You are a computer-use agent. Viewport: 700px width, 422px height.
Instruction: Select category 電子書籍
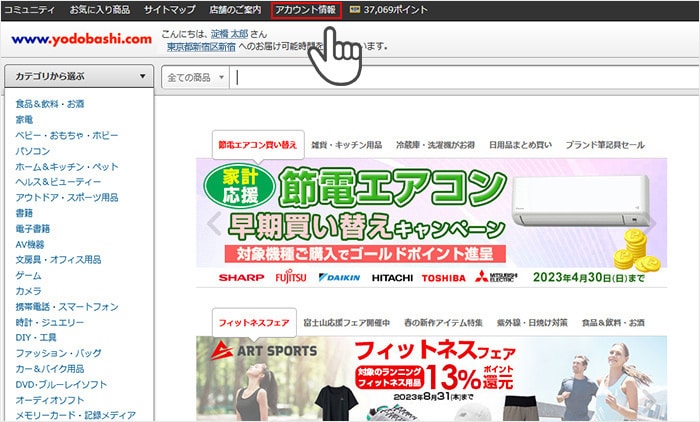point(33,229)
